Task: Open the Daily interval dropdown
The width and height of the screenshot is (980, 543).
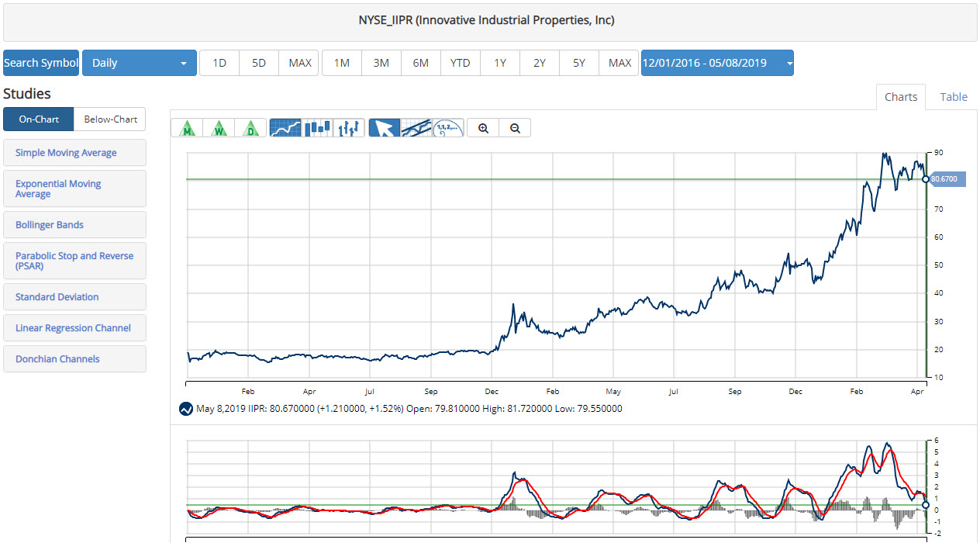Action: pyautogui.click(x=140, y=63)
